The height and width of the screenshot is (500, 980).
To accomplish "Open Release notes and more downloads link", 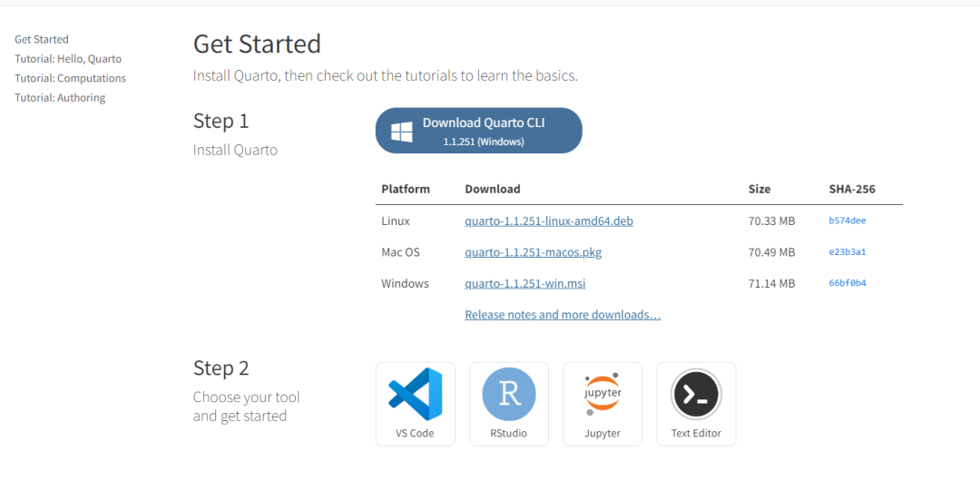I will [x=563, y=315].
